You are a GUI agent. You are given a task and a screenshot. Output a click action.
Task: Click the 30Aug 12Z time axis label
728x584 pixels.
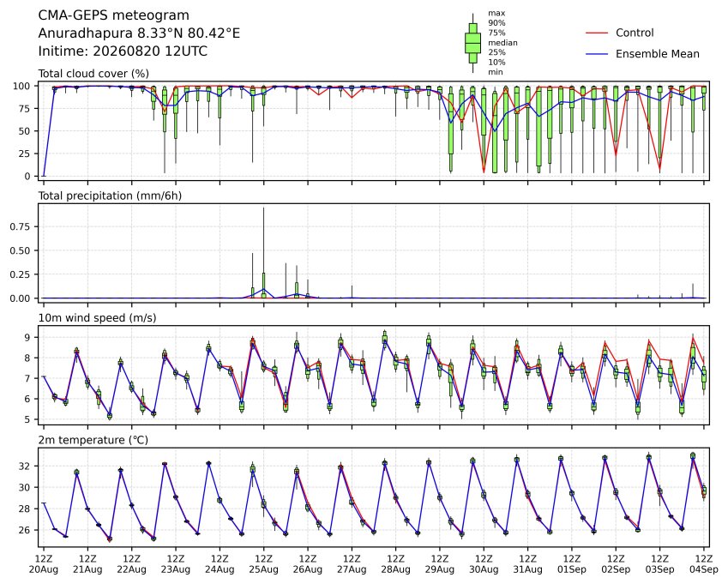[484, 563]
